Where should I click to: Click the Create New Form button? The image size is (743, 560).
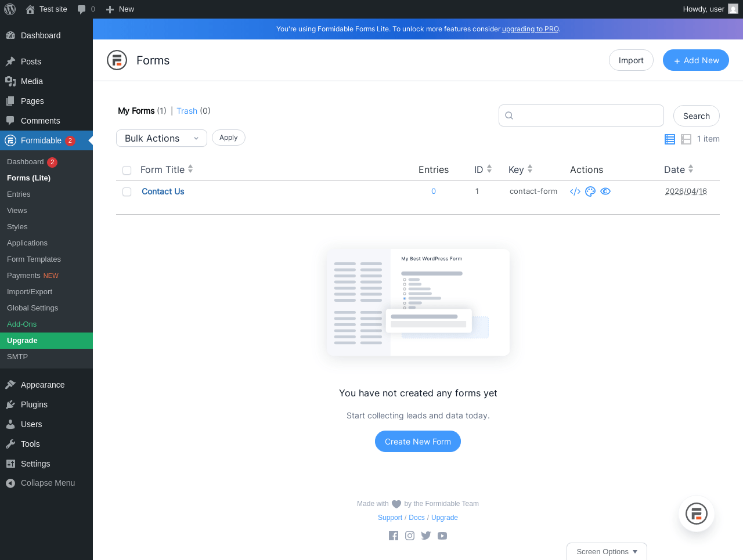418,442
